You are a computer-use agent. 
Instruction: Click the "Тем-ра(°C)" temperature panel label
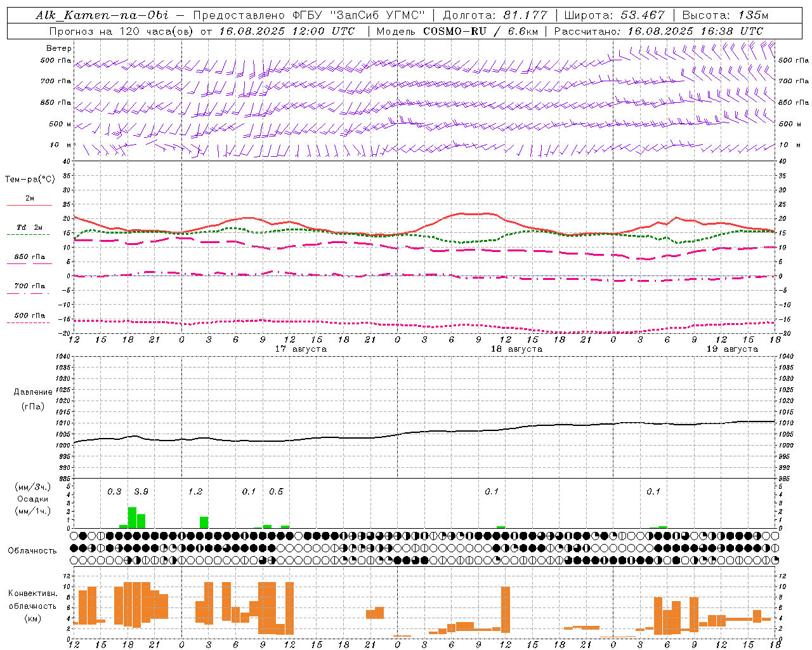point(30,180)
